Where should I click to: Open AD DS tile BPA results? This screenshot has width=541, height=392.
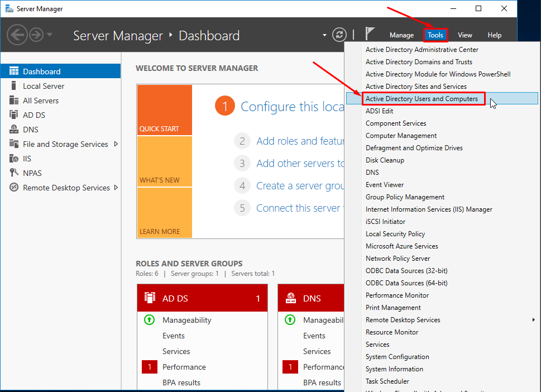[x=181, y=383]
